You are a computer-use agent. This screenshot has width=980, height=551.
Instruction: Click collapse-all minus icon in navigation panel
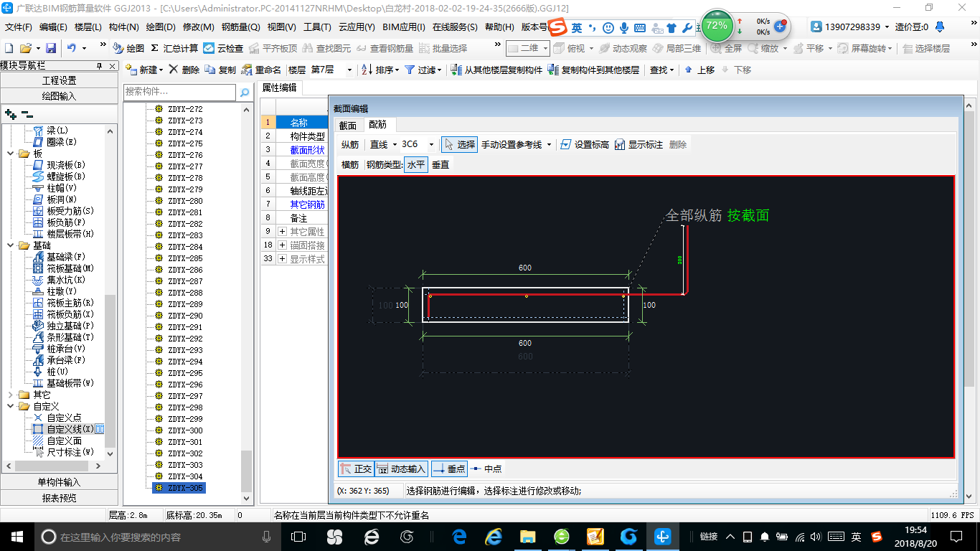coord(27,113)
